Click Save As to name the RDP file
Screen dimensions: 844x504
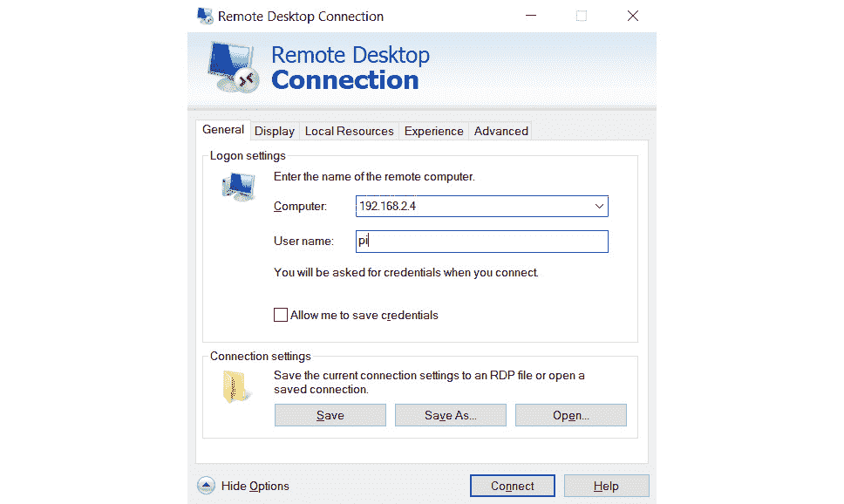pos(450,414)
